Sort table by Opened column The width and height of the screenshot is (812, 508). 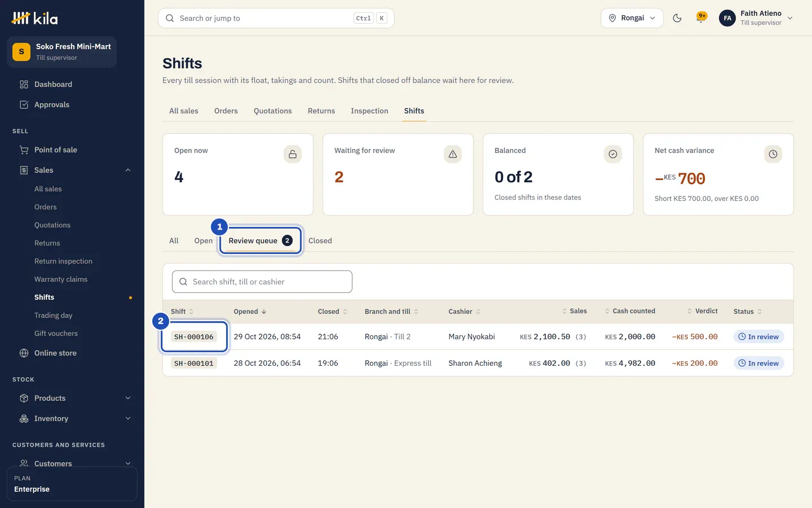click(250, 312)
